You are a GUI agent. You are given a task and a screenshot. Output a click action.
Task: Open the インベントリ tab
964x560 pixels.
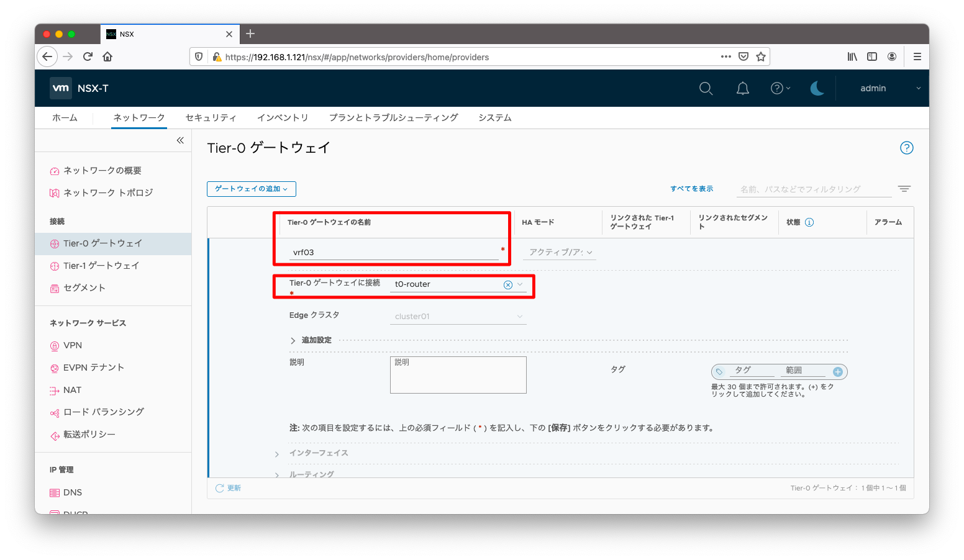point(283,117)
